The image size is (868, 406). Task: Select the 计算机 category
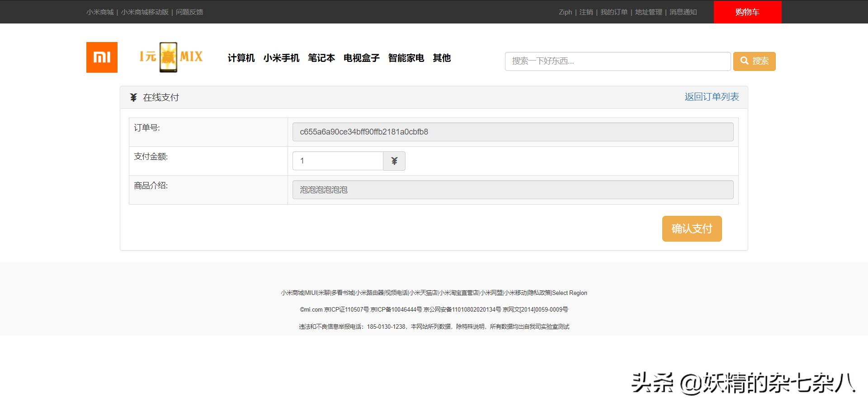tap(241, 58)
